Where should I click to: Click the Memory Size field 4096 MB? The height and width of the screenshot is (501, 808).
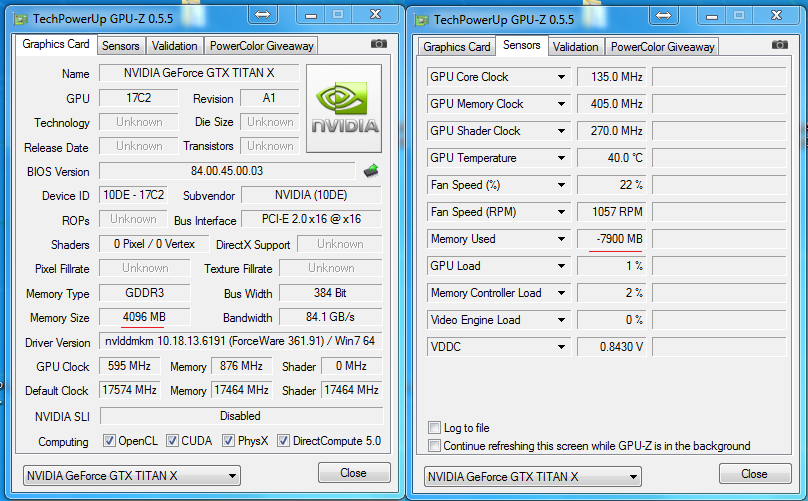[144, 317]
